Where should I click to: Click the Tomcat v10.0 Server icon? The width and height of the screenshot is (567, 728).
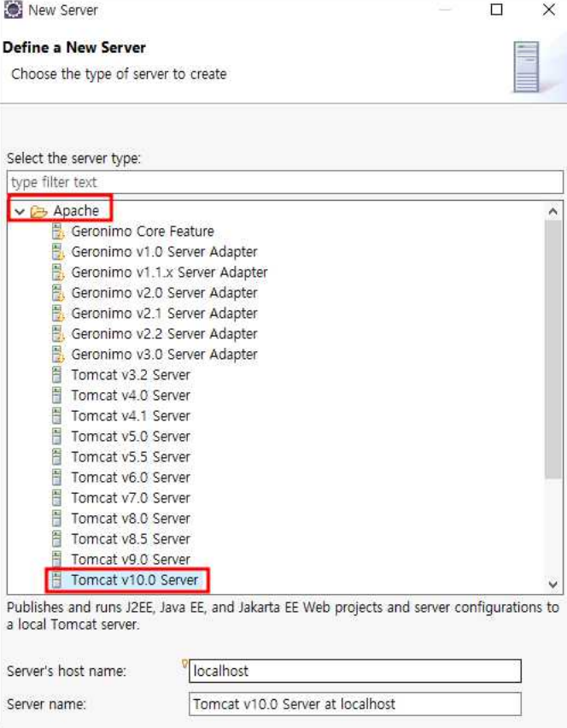[56, 580]
